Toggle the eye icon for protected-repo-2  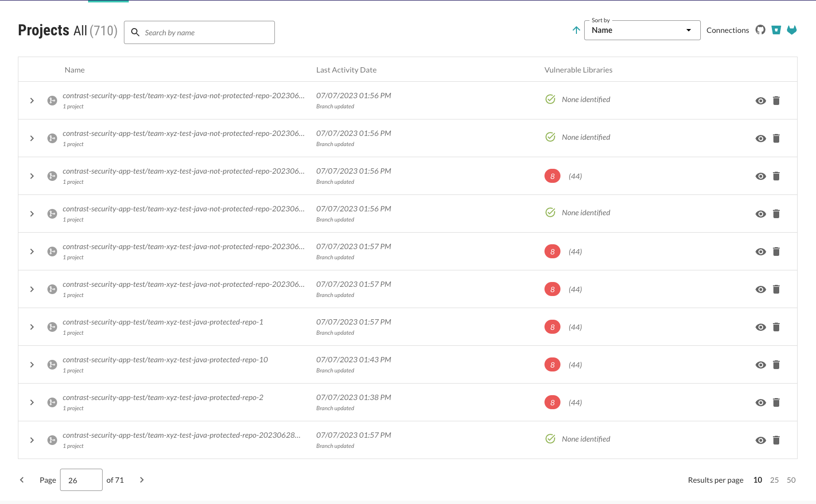[761, 402]
